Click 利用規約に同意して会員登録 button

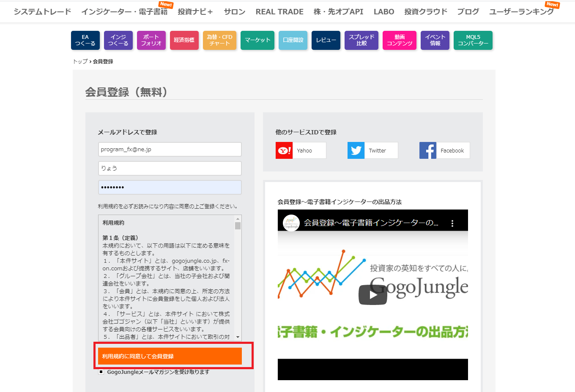pos(170,356)
